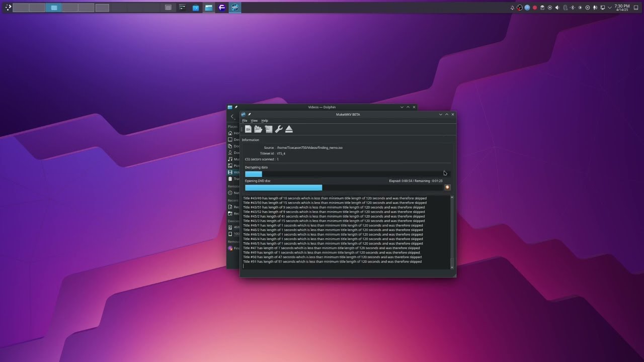This screenshot has width=644, height=362.
Task: Click the pin icon in the Dolphin title bar
Action: tap(236, 107)
